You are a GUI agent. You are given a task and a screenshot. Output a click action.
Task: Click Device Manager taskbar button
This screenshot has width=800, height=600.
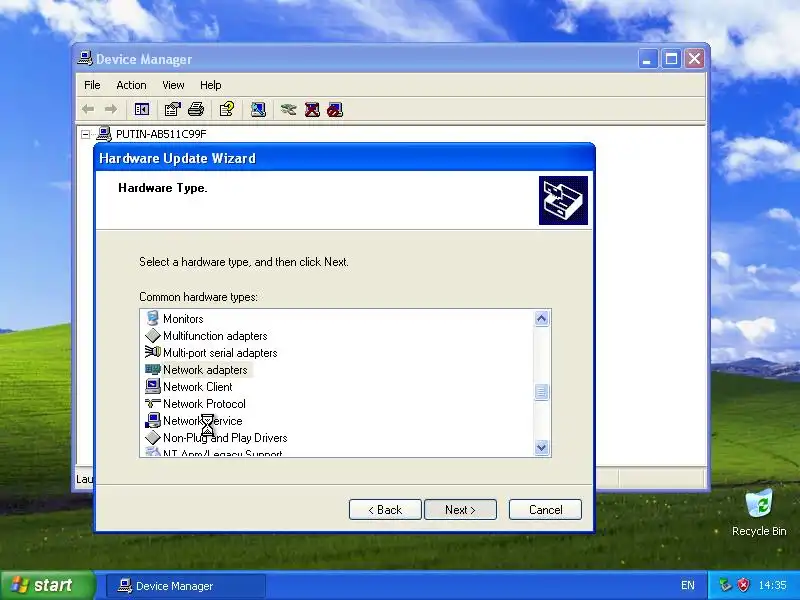point(186,586)
